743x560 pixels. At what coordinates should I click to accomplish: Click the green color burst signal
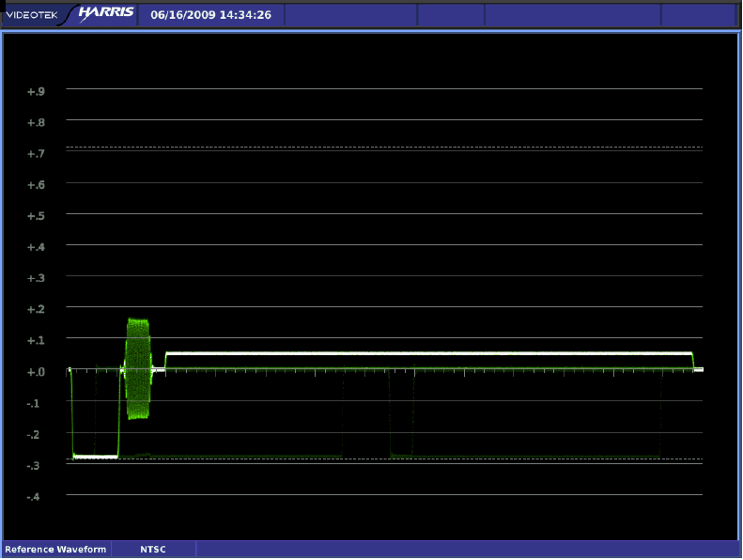(x=138, y=367)
